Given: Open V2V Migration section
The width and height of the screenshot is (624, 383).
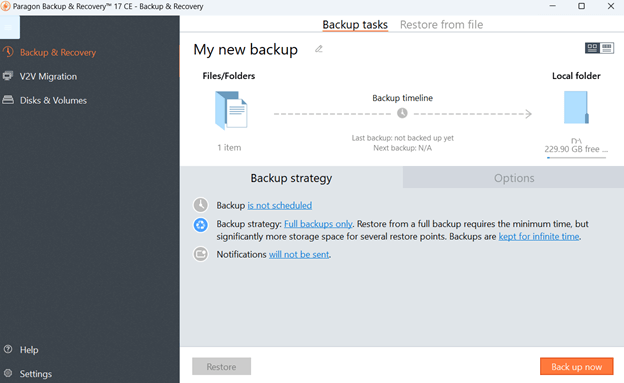Looking at the screenshot, I should 48,76.
